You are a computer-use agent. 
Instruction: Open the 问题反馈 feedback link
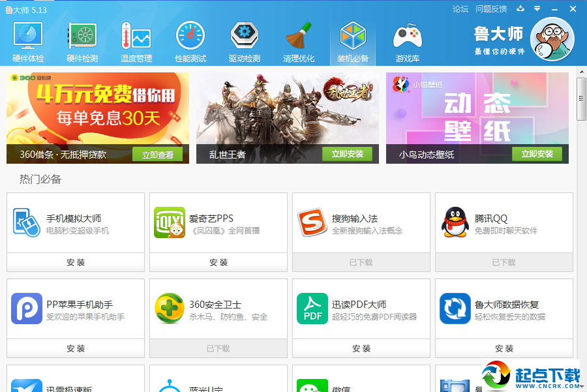[x=491, y=9]
